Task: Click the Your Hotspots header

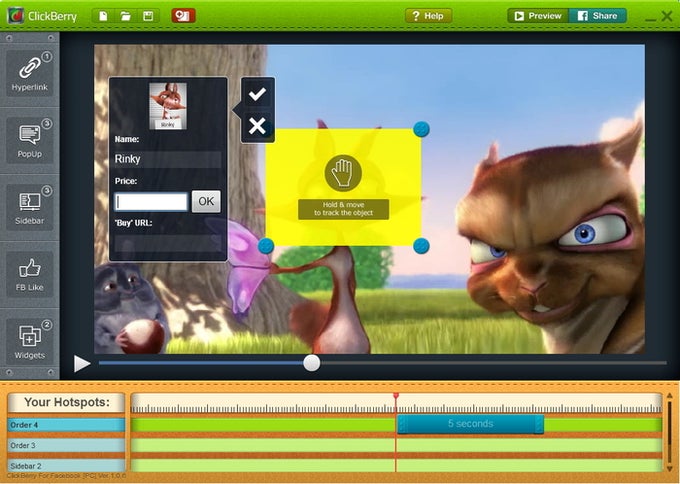Action: click(66, 402)
